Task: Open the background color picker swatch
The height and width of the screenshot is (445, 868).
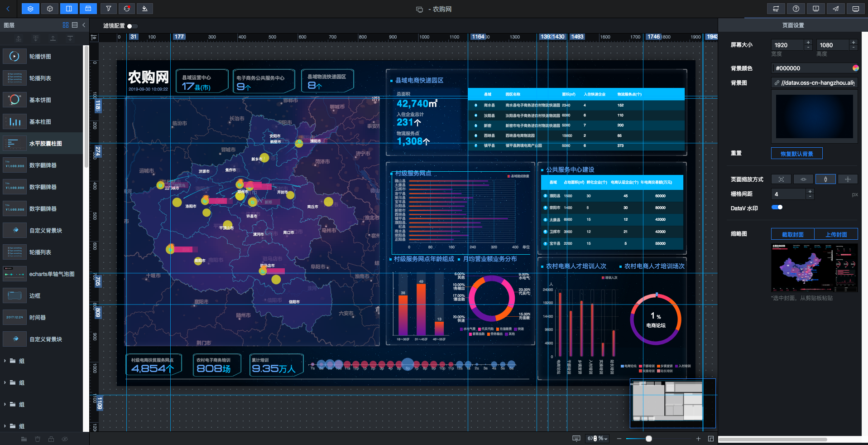Action: 855,68
